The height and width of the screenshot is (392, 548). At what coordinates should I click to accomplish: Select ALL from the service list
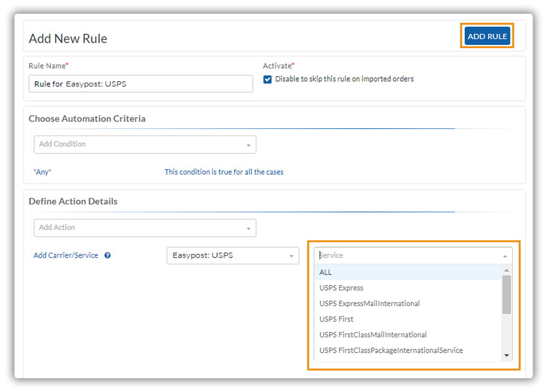[408, 272]
